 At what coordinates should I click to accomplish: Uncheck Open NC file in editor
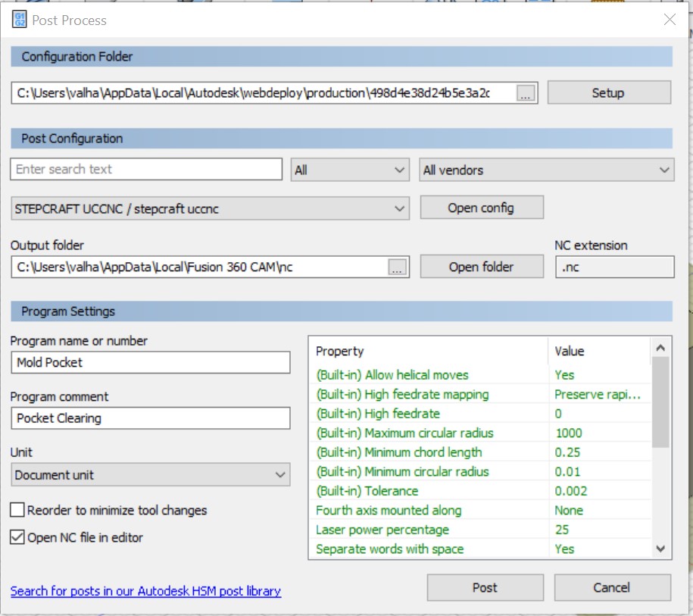(x=18, y=537)
